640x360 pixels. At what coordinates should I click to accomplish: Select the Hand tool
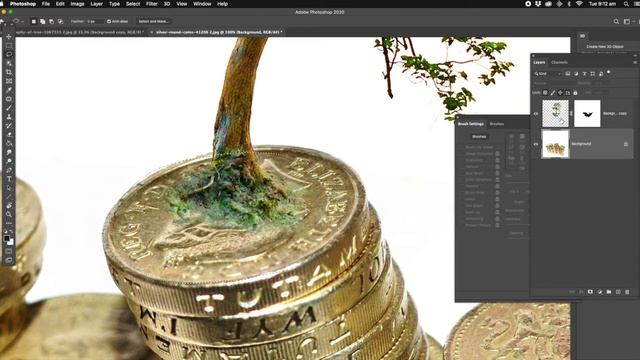pyautogui.click(x=9, y=206)
